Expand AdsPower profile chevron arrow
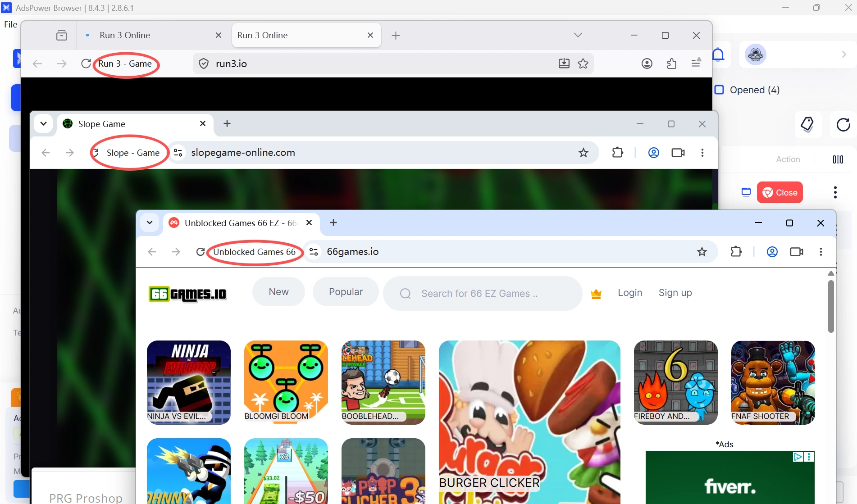Viewport: 857px width, 504px height. [844, 54]
